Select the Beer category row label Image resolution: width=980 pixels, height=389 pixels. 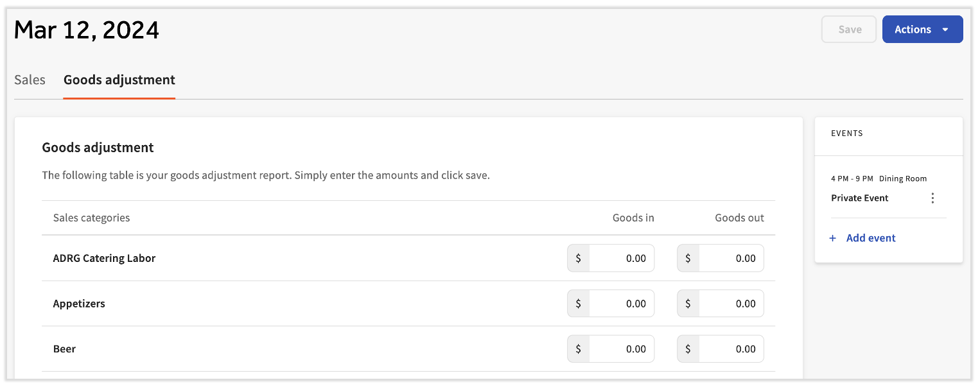click(65, 350)
